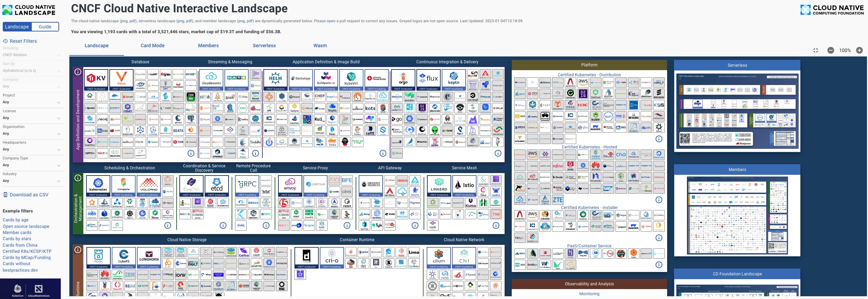Open the Argo project card
868x299 pixels.
(403, 80)
